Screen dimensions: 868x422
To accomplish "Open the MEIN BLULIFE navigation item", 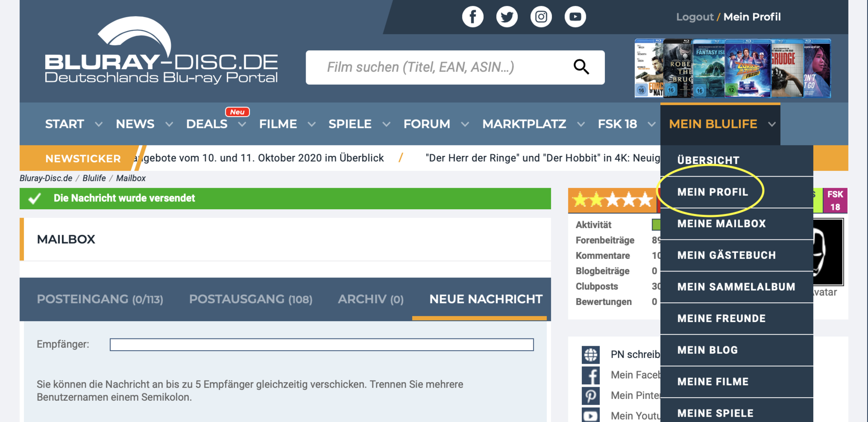I will [713, 124].
